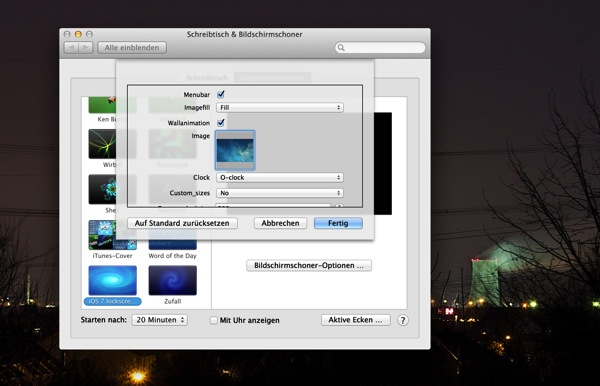The image size is (600, 386).
Task: Click the search magnifier icon
Action: pyautogui.click(x=341, y=48)
